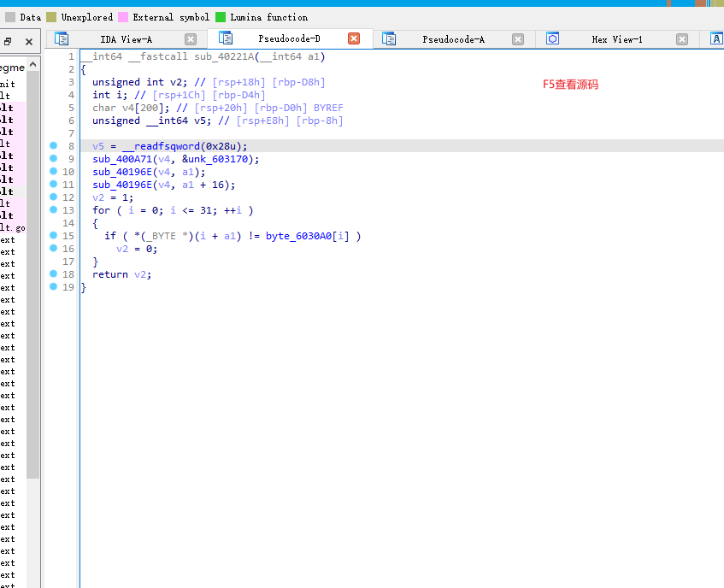This screenshot has width=724, height=588.
Task: Jump to byte_6030A0 array on line 15
Action: 298,236
